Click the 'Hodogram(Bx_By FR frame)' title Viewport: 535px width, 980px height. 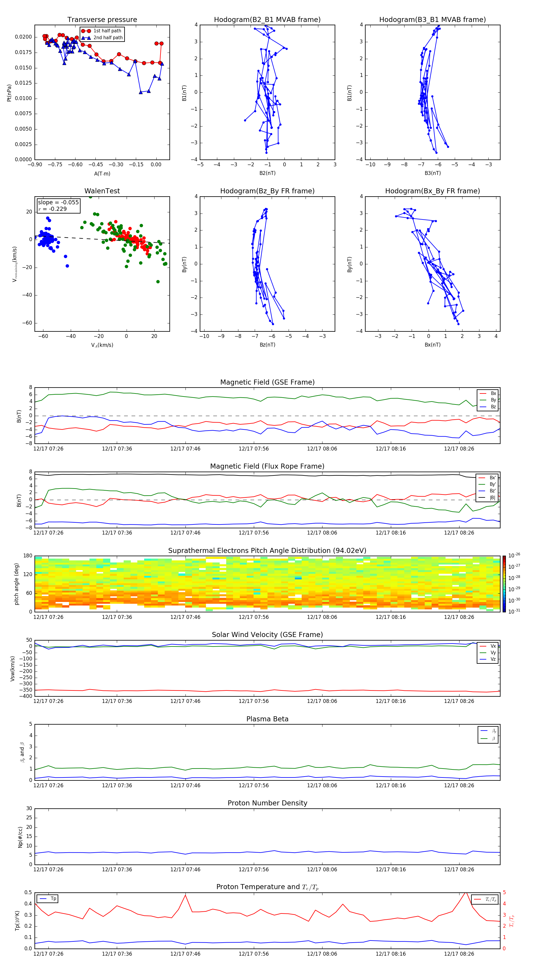pos(432,191)
